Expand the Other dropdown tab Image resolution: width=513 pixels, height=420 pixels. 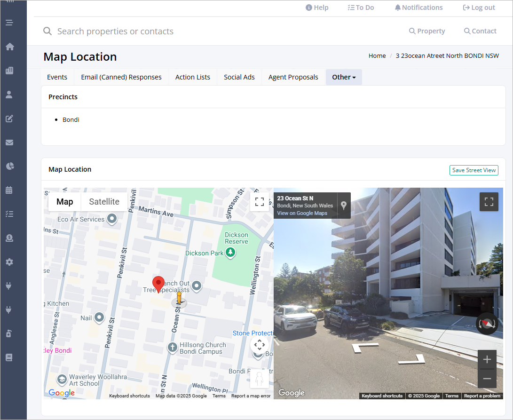(x=344, y=77)
